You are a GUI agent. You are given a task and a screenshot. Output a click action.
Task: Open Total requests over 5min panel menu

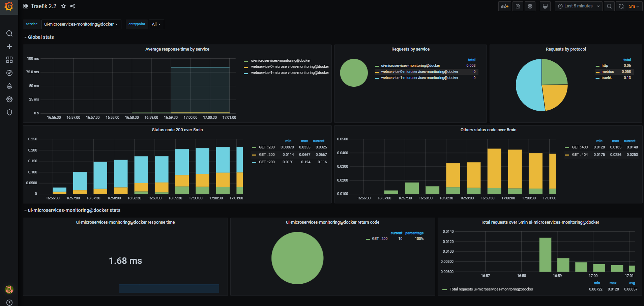pos(540,222)
